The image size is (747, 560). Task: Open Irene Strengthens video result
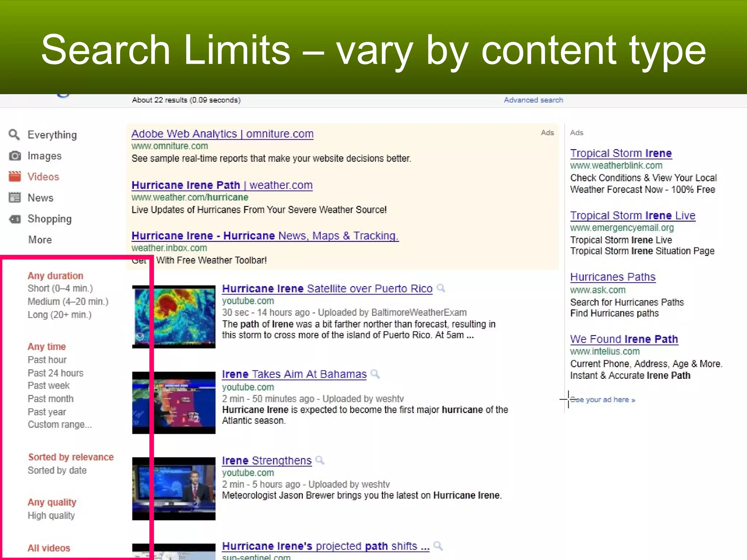point(267,460)
